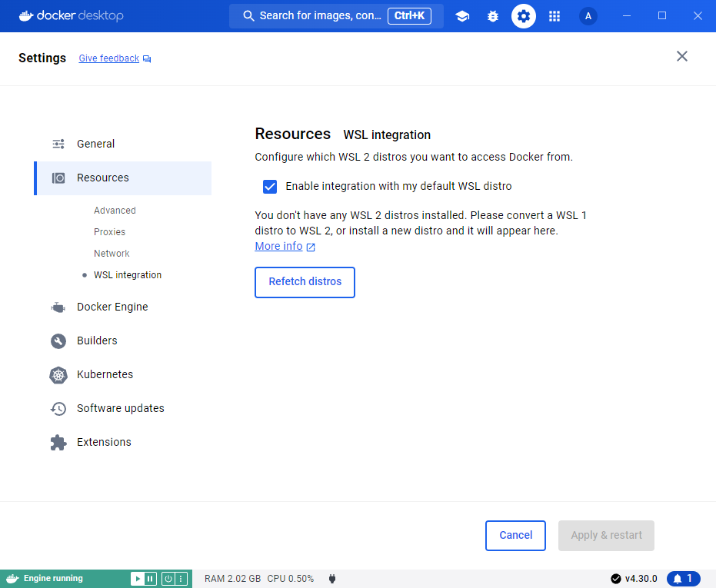Select the Resources settings section
This screenshot has width=716, height=588.
point(123,178)
